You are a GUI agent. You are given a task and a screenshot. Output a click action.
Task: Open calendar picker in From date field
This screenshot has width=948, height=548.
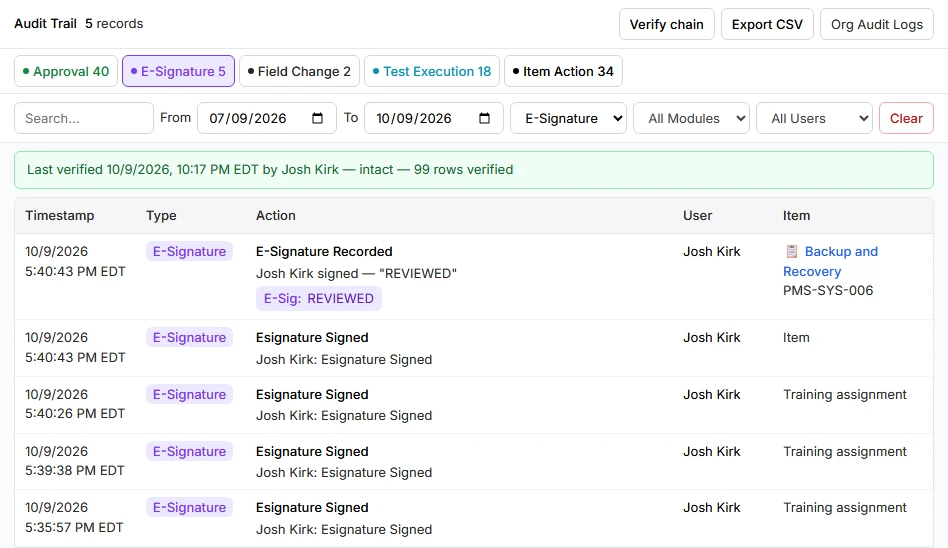coord(317,118)
